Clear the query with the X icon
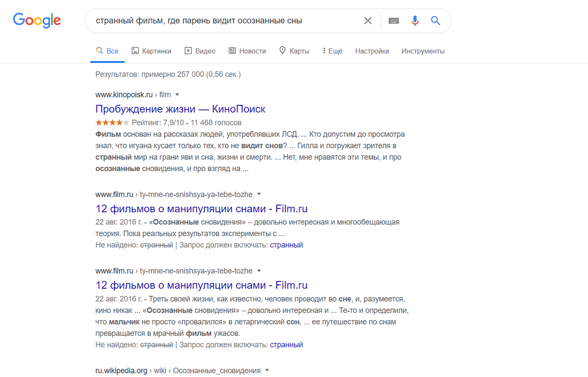This screenshot has width=588, height=377. click(368, 21)
